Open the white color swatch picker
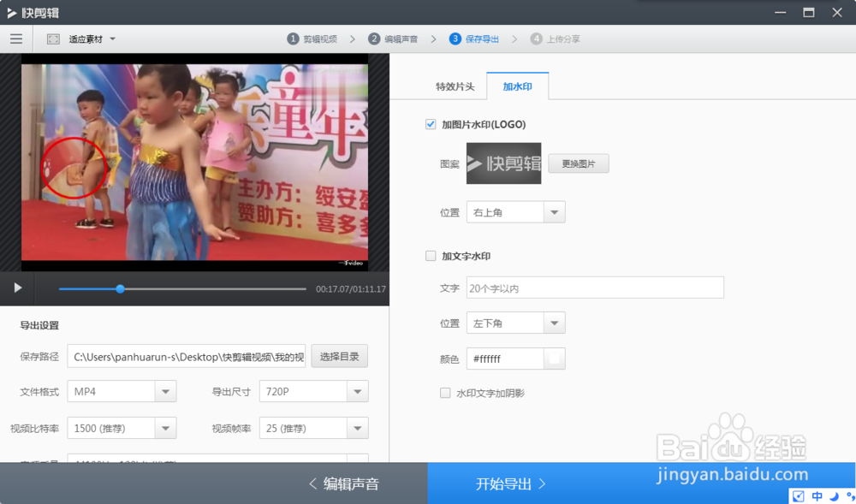The image size is (856, 504). click(554, 359)
